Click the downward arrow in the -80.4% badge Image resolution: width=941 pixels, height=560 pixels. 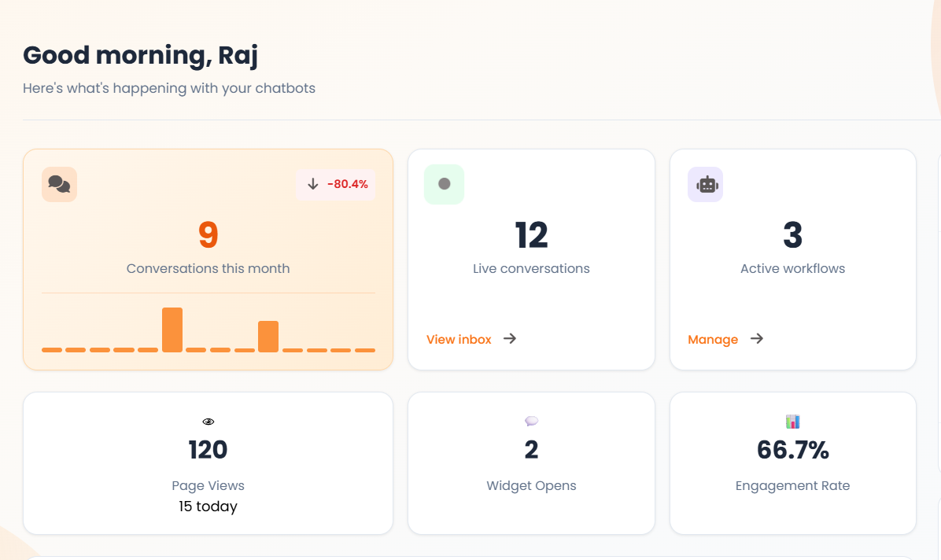(x=313, y=184)
